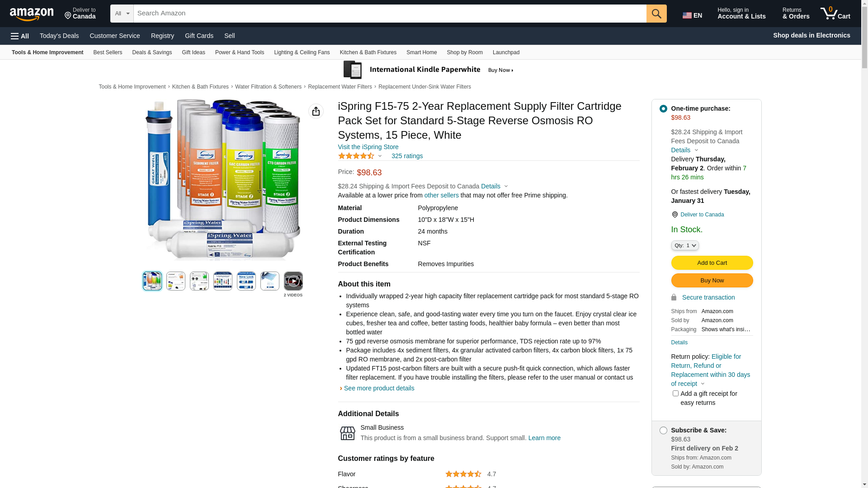This screenshot has width=868, height=488.
Task: Select the Subscribe & Save radio button
Action: coord(663,431)
